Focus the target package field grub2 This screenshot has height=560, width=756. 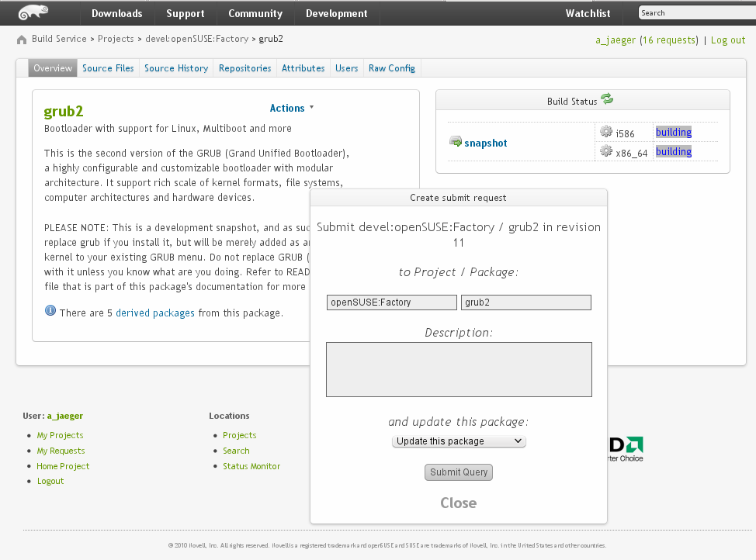point(526,302)
